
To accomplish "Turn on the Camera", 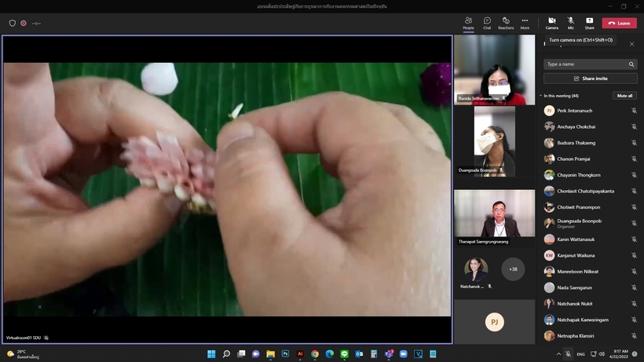I will (x=551, y=23).
